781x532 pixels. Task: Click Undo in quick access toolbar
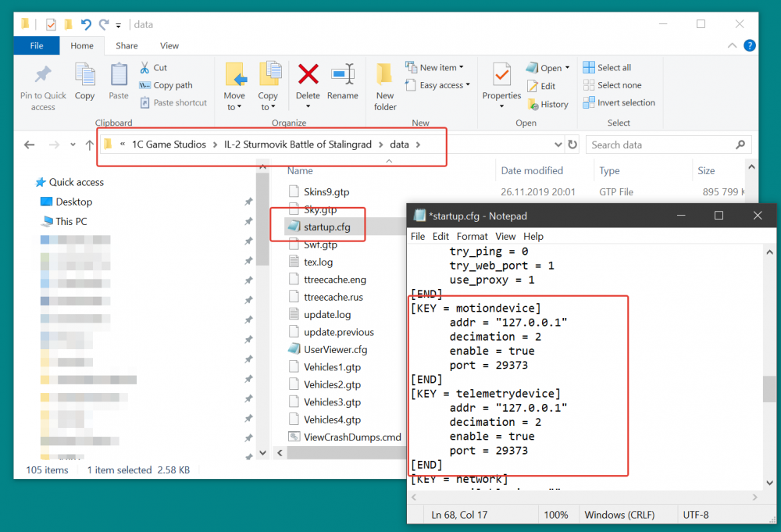click(x=86, y=24)
